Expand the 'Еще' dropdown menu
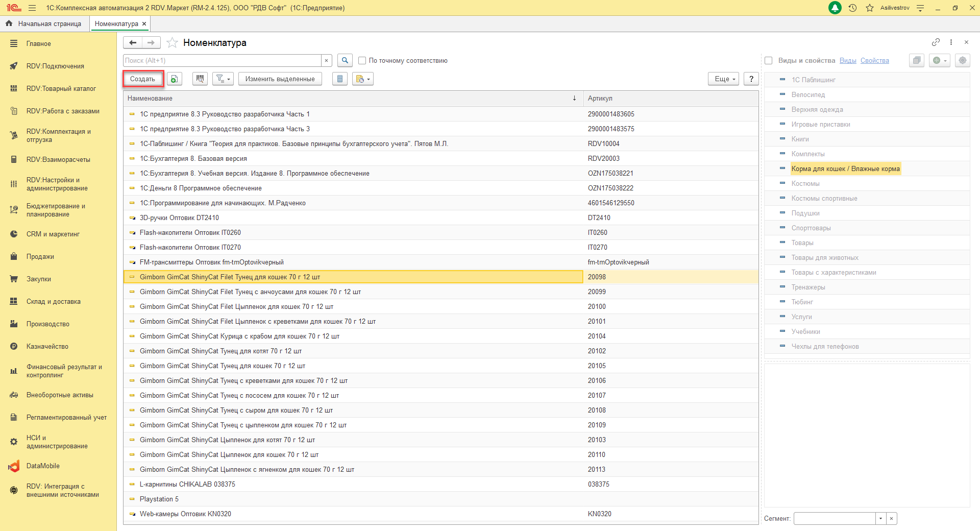 tap(723, 79)
